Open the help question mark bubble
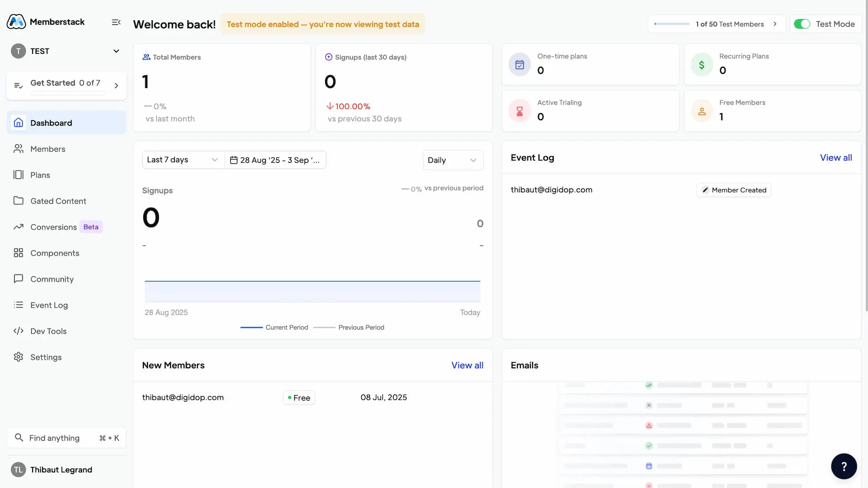This screenshot has width=868, height=488. click(x=844, y=466)
